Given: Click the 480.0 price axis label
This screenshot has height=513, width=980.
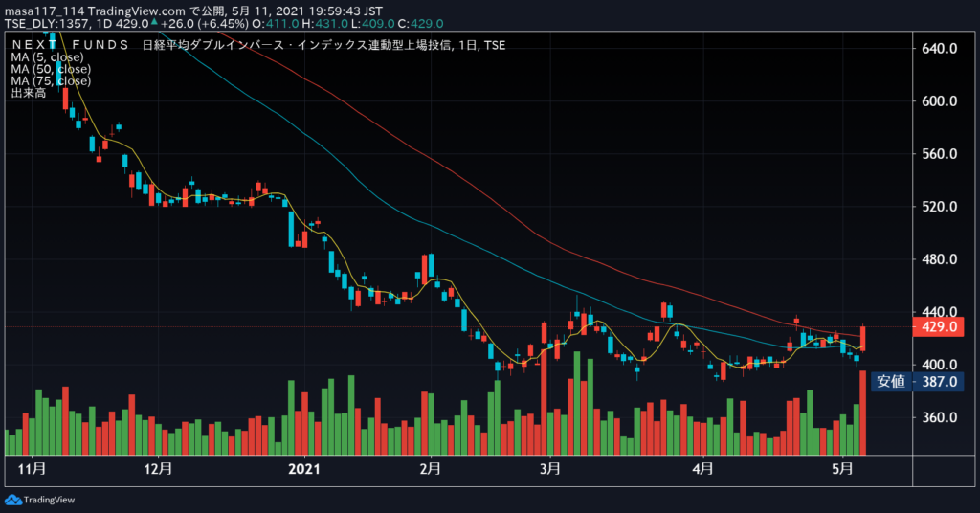Looking at the screenshot, I should (940, 258).
